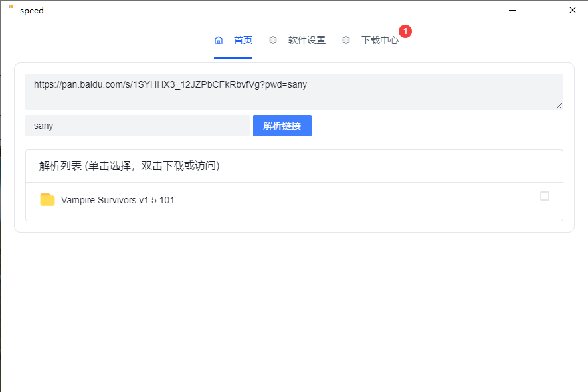Click the home icon beside 首页

click(x=219, y=40)
